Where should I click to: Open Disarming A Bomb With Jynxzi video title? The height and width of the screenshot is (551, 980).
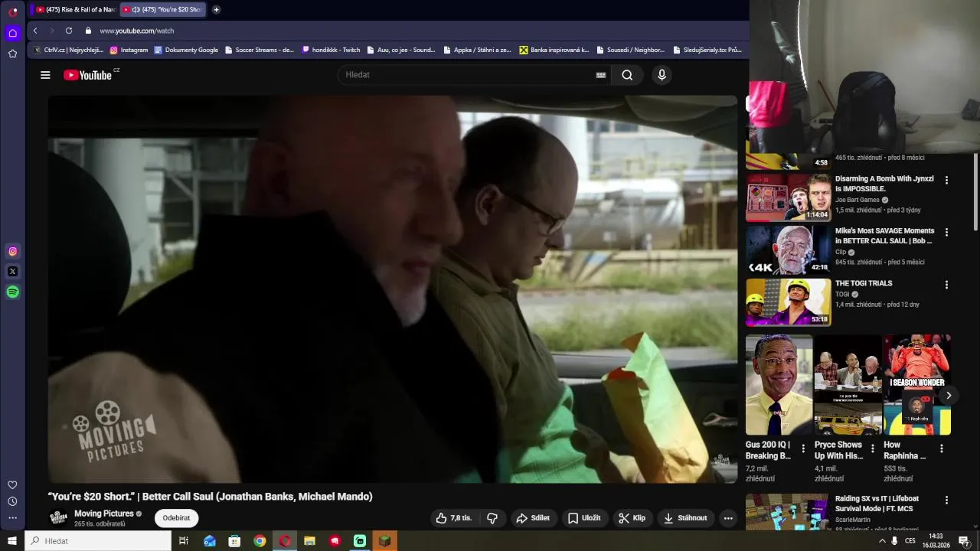pos(884,184)
